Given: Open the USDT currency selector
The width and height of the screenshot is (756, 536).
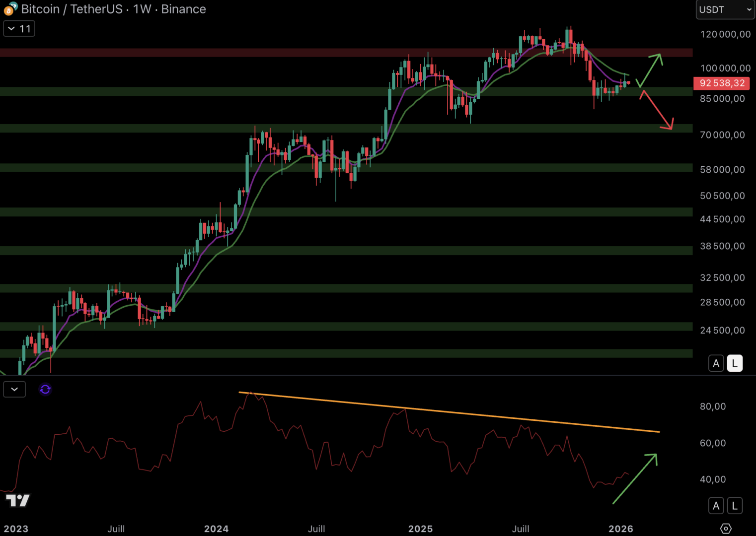Looking at the screenshot, I should click(724, 9).
